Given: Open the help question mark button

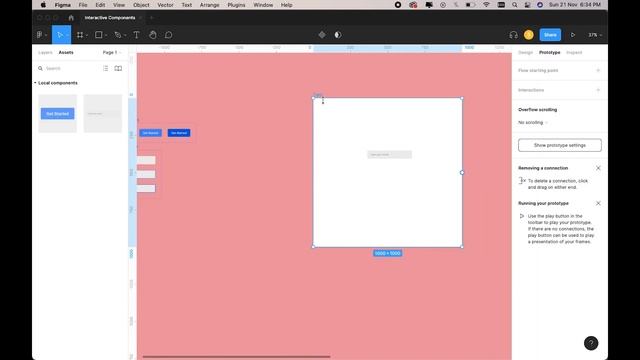Looking at the screenshot, I should pyautogui.click(x=591, y=343).
